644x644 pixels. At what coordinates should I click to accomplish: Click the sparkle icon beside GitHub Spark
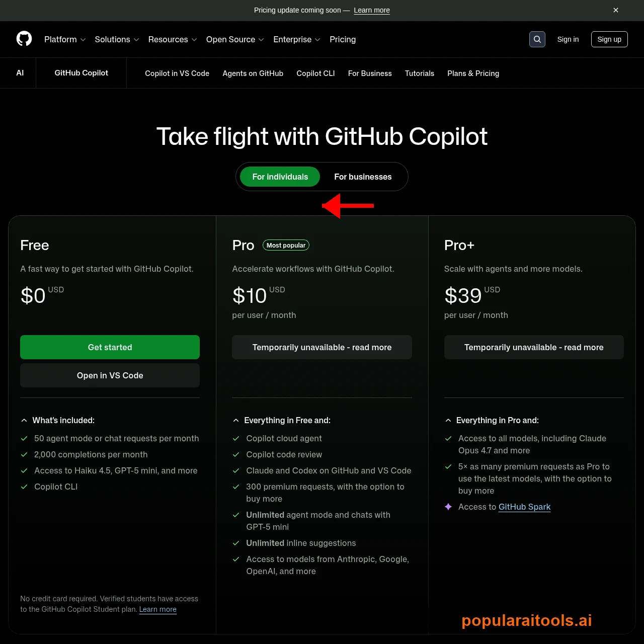click(448, 507)
